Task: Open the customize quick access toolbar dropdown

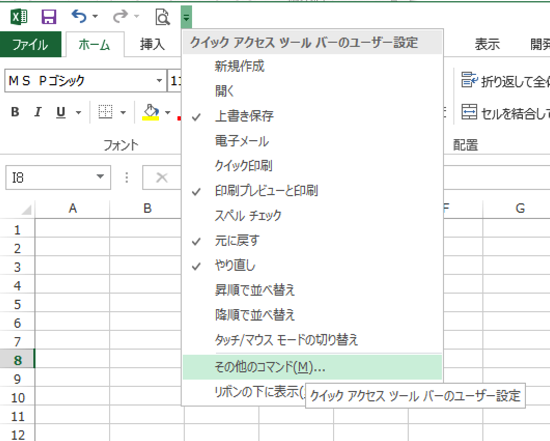Action: (x=186, y=17)
